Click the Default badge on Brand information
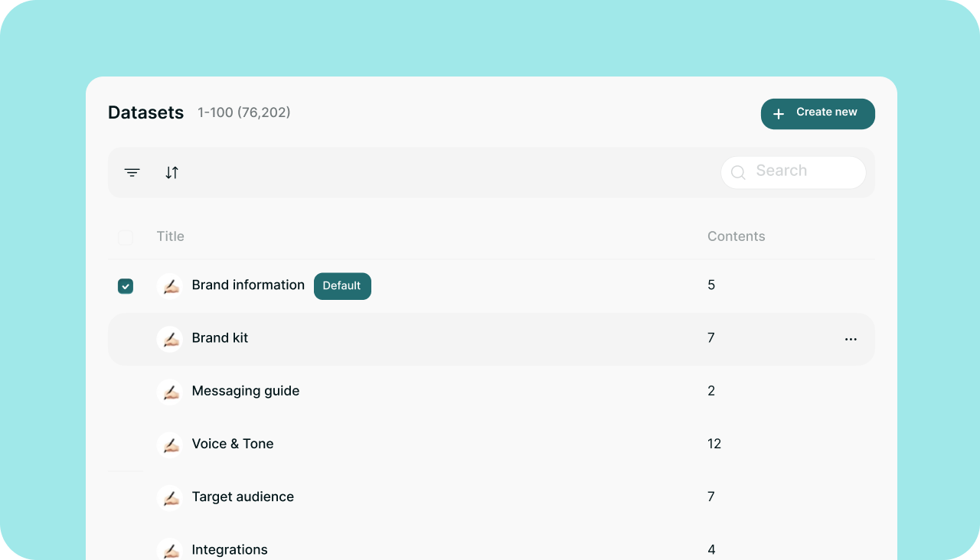Screen dimensions: 980x560 tap(342, 286)
